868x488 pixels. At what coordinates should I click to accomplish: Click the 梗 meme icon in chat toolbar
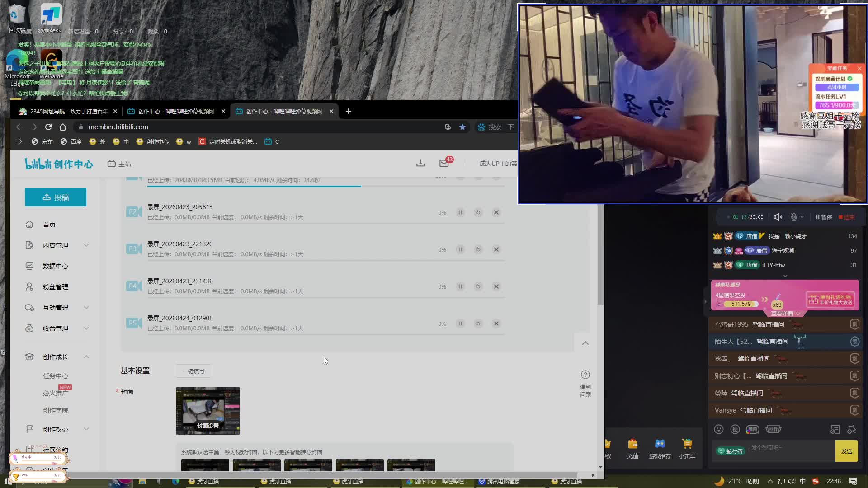tap(735, 429)
